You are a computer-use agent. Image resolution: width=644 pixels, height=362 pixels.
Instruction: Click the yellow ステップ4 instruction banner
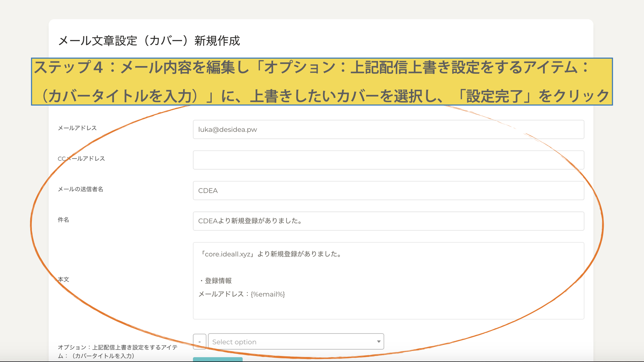pos(322,81)
